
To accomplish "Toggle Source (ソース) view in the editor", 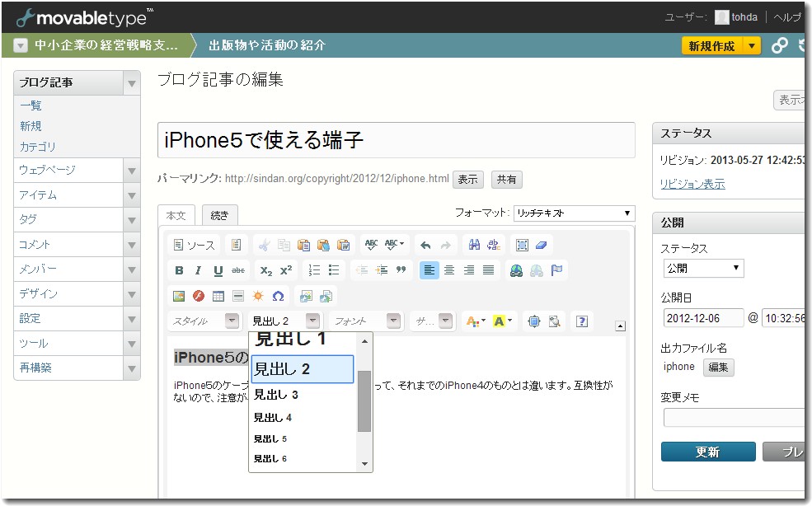I will tap(195, 245).
